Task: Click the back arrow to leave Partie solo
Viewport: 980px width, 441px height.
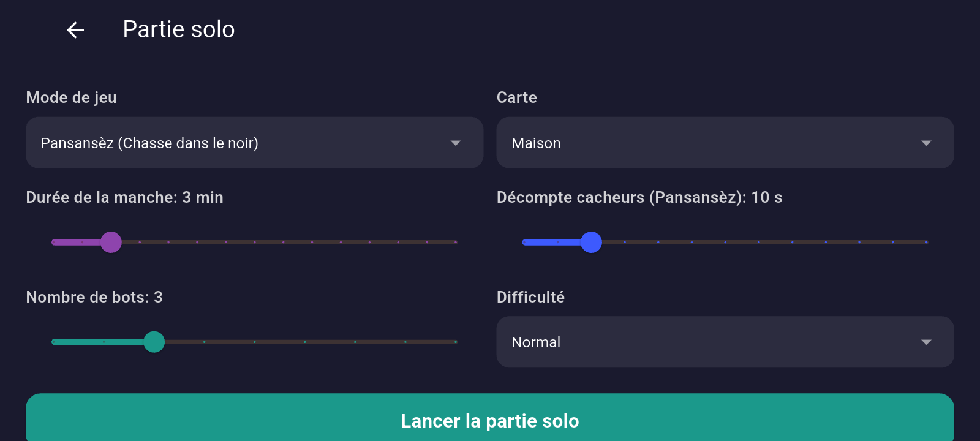Action: (74, 30)
